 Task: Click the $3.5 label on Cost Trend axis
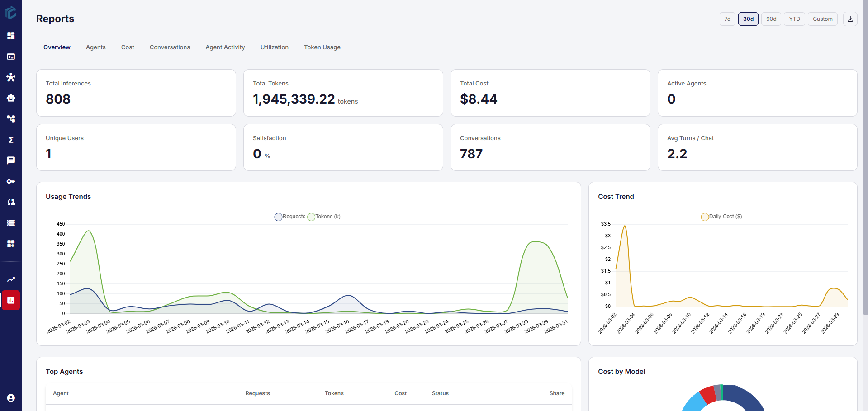point(606,224)
